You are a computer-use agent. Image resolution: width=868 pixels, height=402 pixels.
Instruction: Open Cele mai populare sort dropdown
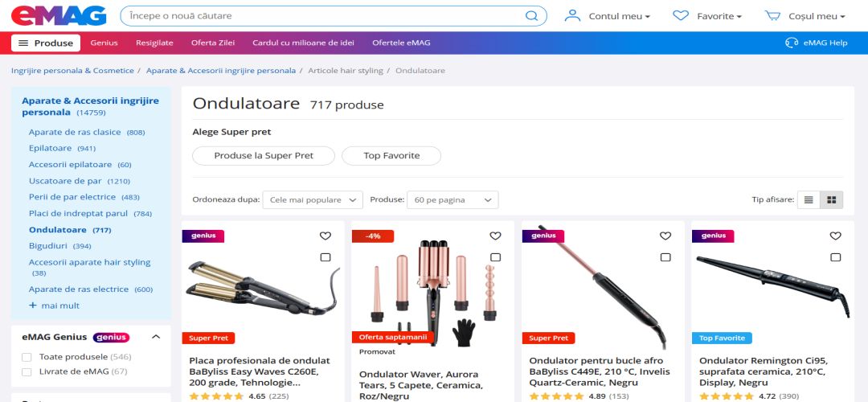tap(313, 200)
